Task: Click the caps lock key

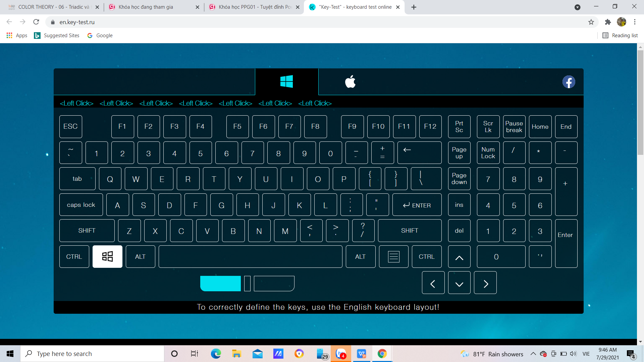Action: (81, 204)
